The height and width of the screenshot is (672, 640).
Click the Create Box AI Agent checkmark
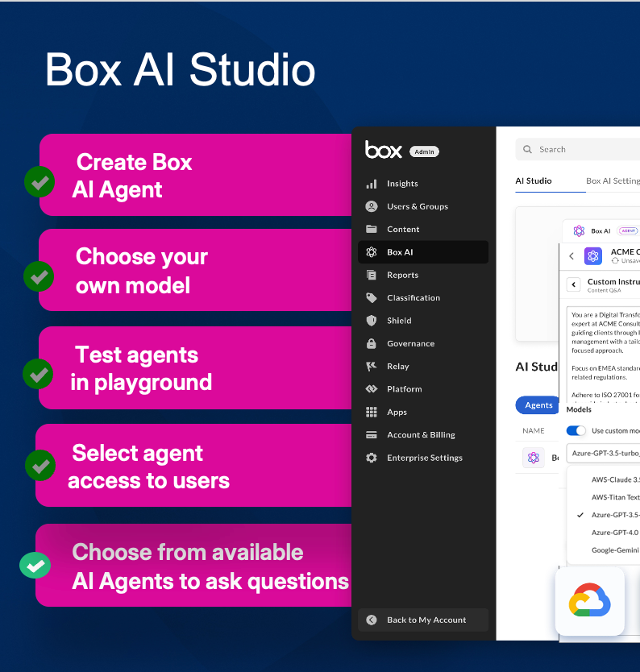pos(39,182)
